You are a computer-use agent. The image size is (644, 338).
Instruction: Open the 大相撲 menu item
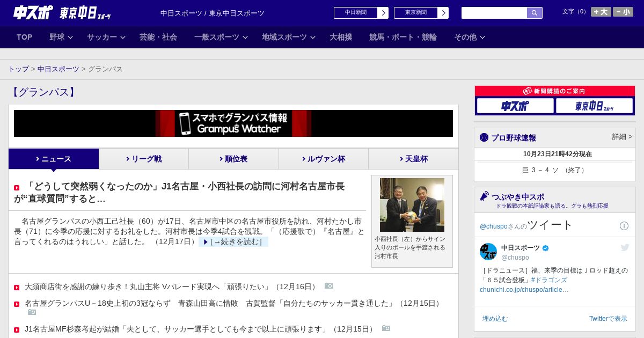tap(341, 37)
